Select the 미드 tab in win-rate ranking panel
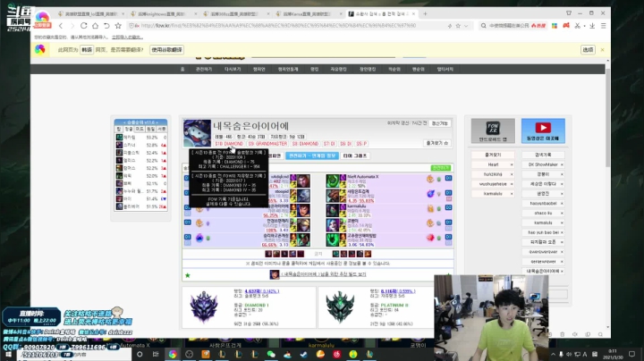This screenshot has height=361, width=644. tap(140, 130)
